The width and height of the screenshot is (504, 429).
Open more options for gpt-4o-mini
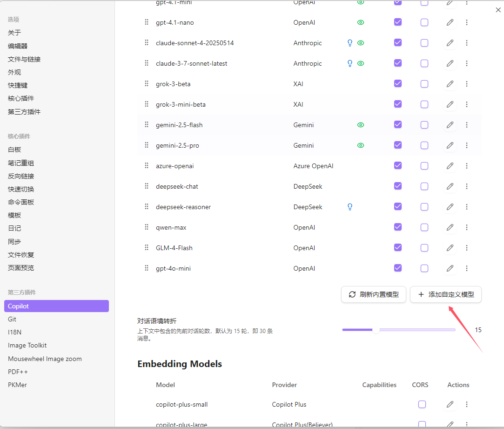tap(467, 268)
